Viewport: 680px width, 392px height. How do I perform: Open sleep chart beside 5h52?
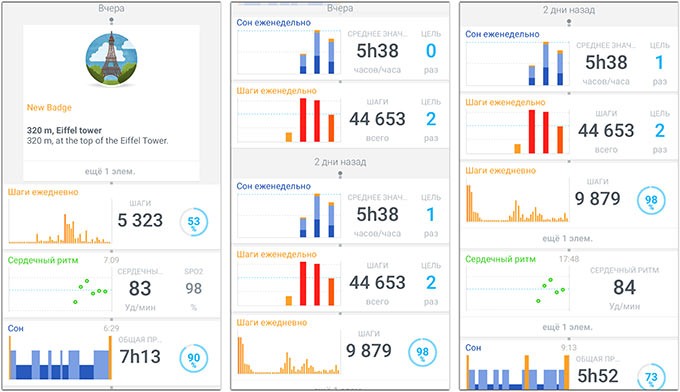(x=517, y=372)
